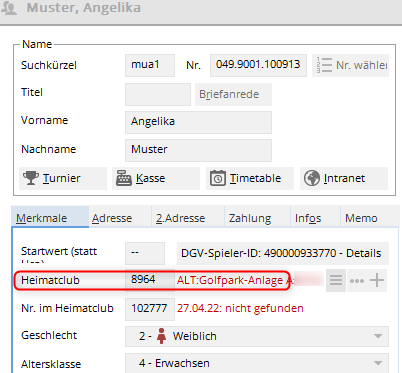402x373 pixels.
Task: Open Kasse via the cash register icon
Action: [123, 178]
